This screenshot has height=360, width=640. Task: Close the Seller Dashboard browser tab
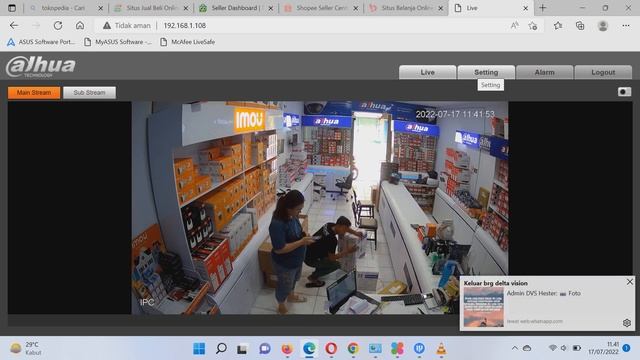click(x=271, y=8)
